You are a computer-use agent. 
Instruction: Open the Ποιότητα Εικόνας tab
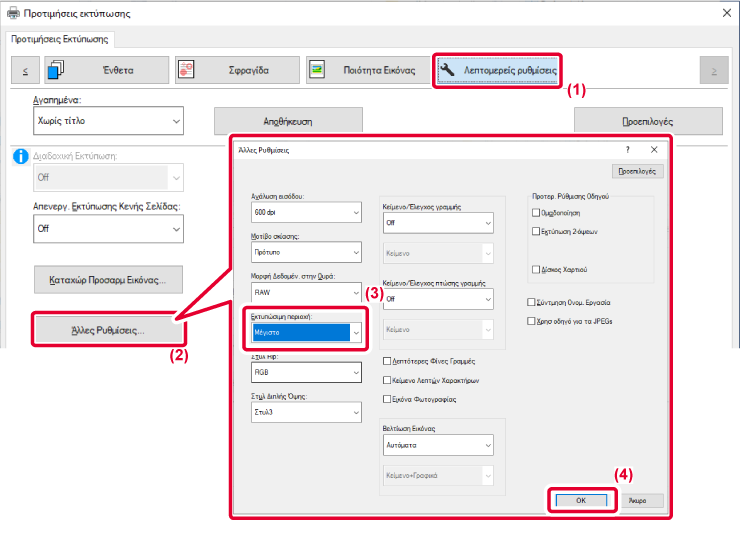point(368,70)
